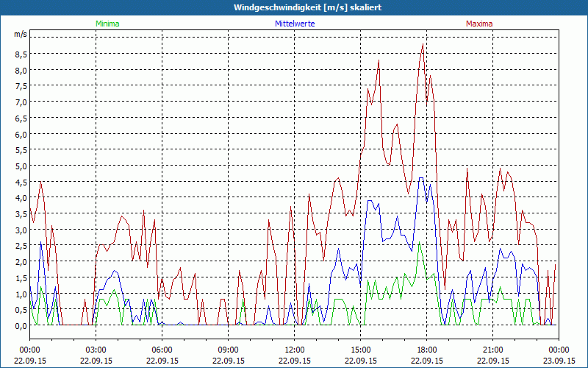588x368 pixels.
Task: Click the 6,0 y-axis value
Action: (21, 134)
